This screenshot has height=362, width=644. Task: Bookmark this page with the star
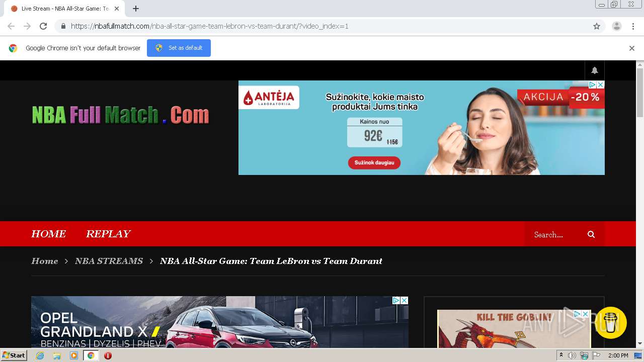point(597,26)
